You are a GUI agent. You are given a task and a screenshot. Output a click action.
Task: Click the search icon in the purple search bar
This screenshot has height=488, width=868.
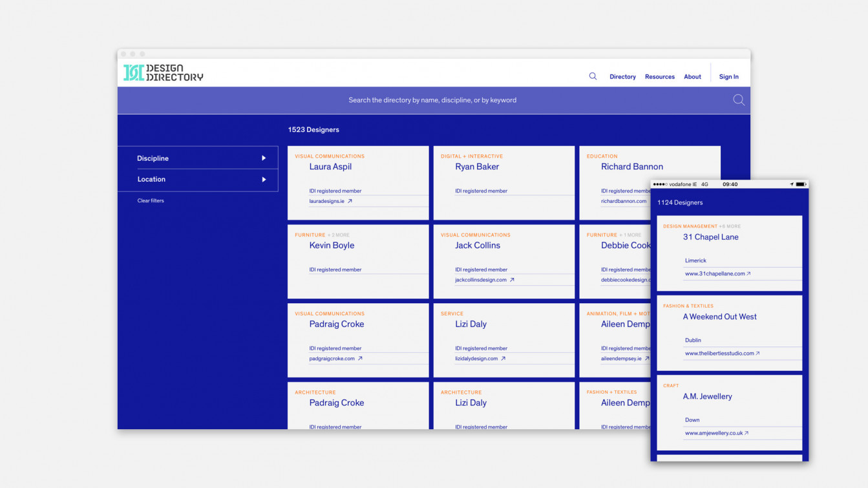pos(739,100)
